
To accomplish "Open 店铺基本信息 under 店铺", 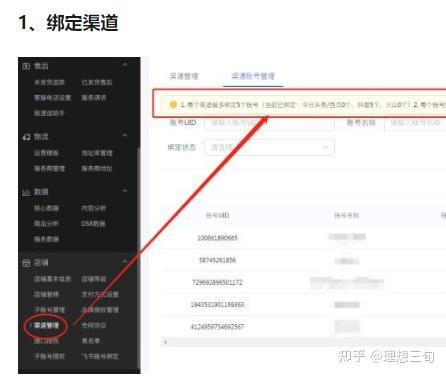I will click(52, 279).
